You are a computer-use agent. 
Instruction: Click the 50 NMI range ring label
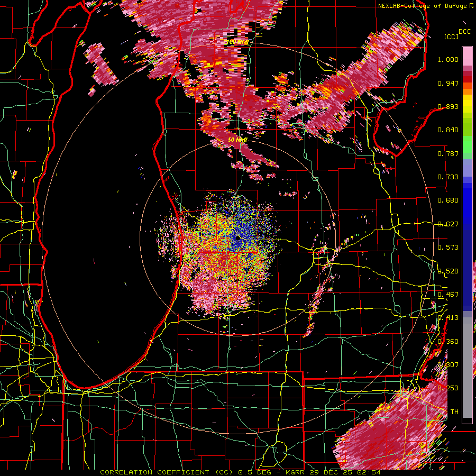(237, 140)
